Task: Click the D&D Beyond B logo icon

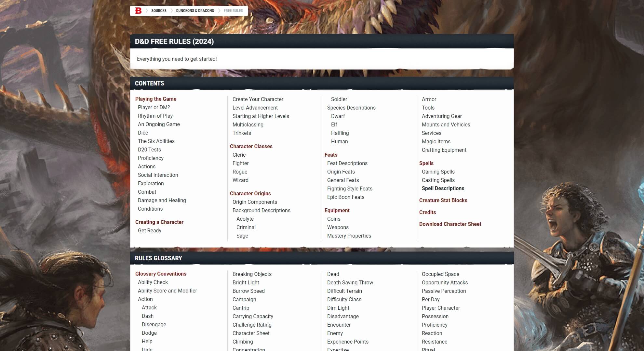Action: [x=138, y=11]
